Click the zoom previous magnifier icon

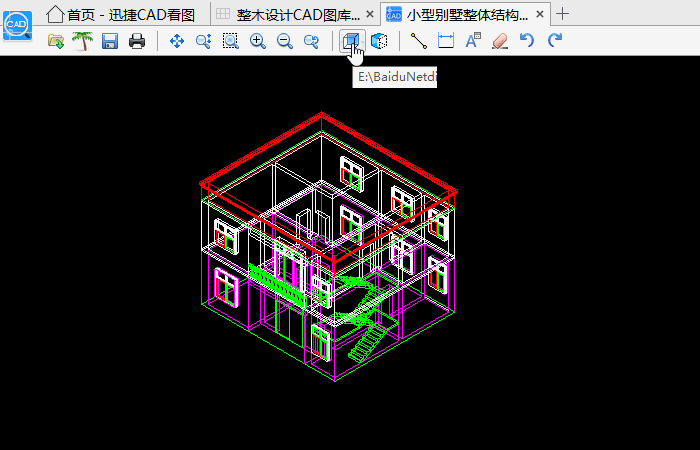311,41
